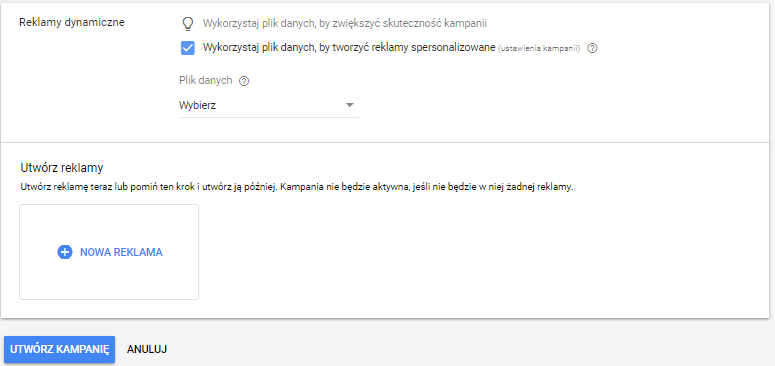Click the Utwórz reklamy heading
The width and height of the screenshot is (775, 366).
click(x=62, y=167)
